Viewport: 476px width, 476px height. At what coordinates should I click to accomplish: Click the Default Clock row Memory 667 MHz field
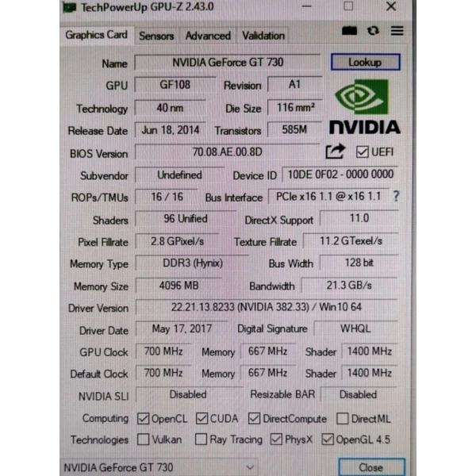pyautogui.click(x=267, y=373)
